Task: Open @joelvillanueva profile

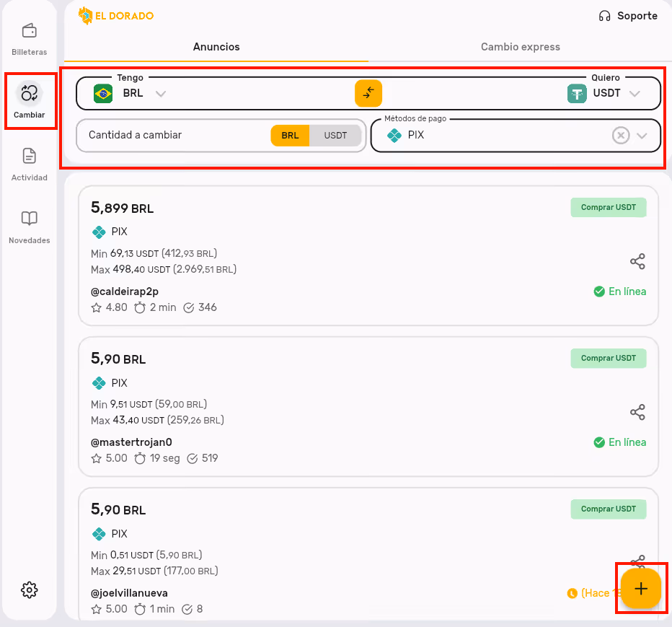Action: (129, 594)
